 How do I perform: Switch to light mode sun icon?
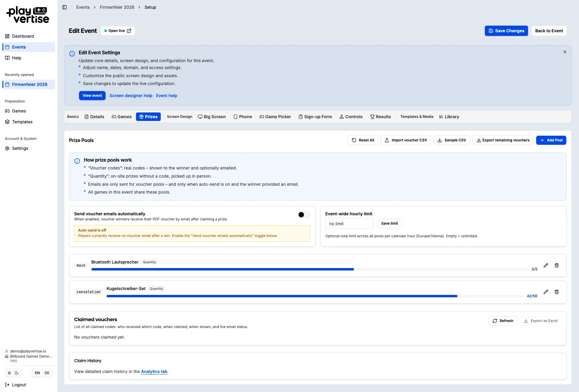pyautogui.click(x=9, y=373)
